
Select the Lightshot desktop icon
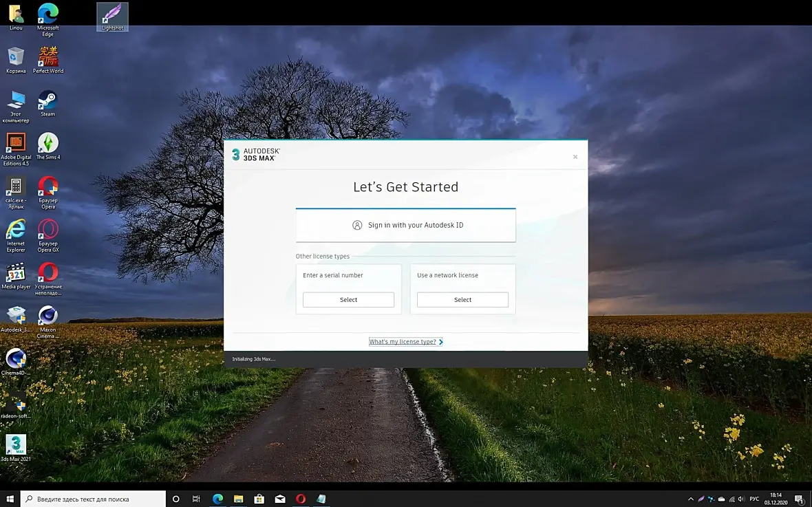pos(112,17)
